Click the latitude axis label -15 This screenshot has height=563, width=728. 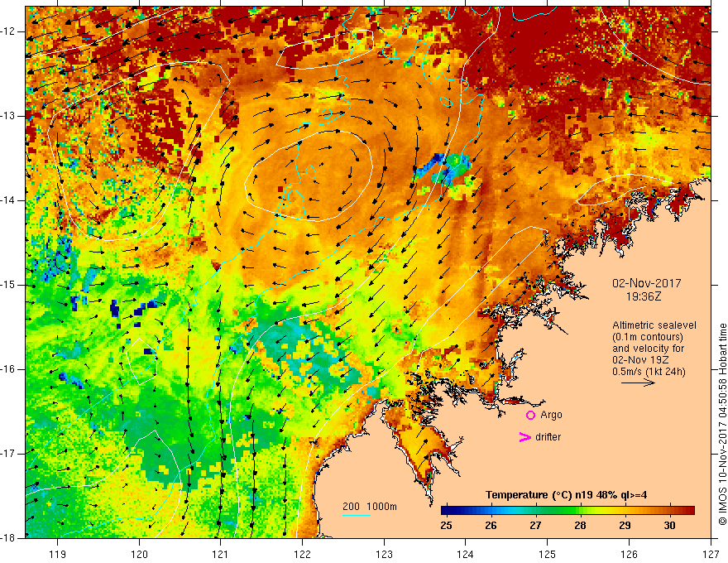tap(8, 285)
